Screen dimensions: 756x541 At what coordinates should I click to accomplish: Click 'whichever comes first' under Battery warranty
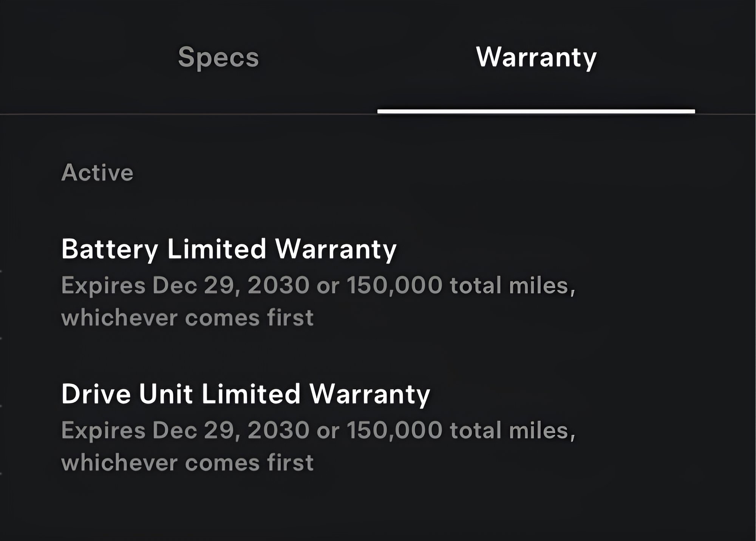[187, 317]
